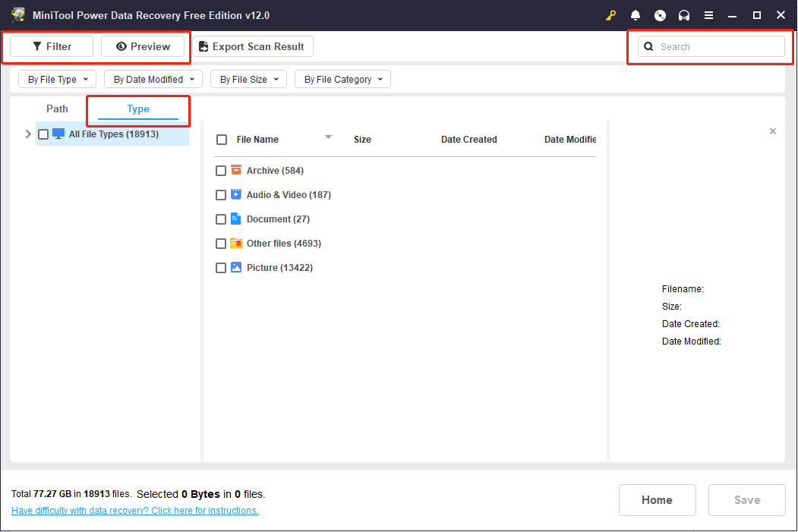Close the preview details panel
The image size is (798, 532).
point(772,131)
